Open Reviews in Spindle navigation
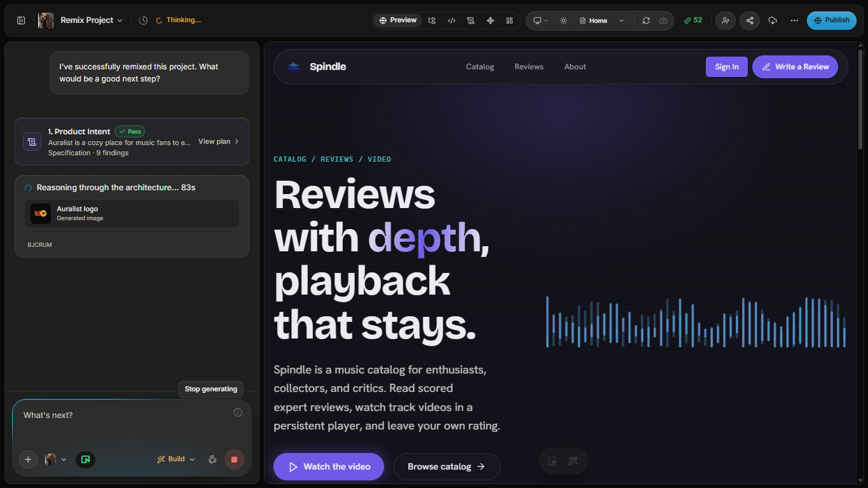 coord(529,67)
